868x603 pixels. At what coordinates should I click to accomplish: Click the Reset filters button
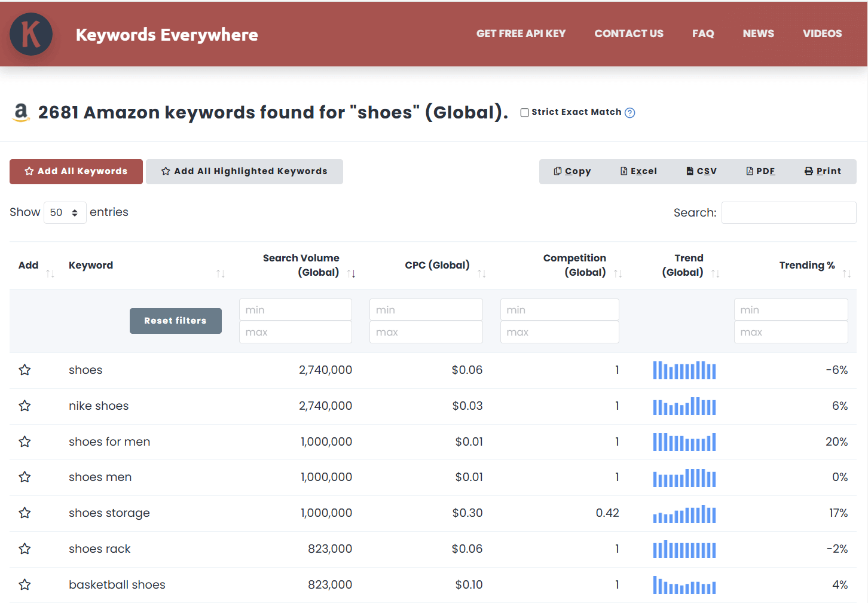[176, 321]
